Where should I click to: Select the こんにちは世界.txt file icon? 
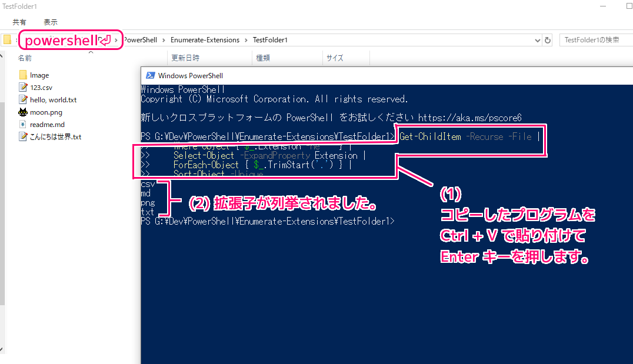23,136
